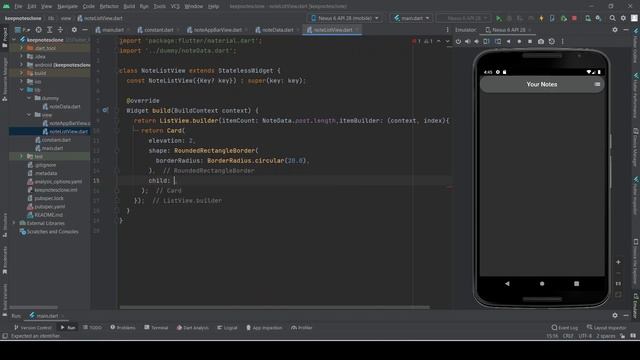Tap the Back button on phone navigation bar
This screenshot has height=360, width=640.
coord(507,283)
